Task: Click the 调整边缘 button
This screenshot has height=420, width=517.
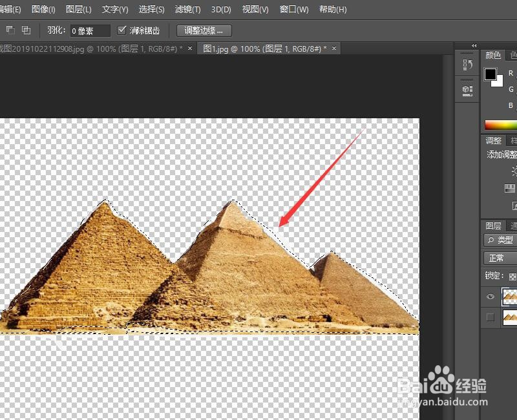Action: [x=204, y=30]
